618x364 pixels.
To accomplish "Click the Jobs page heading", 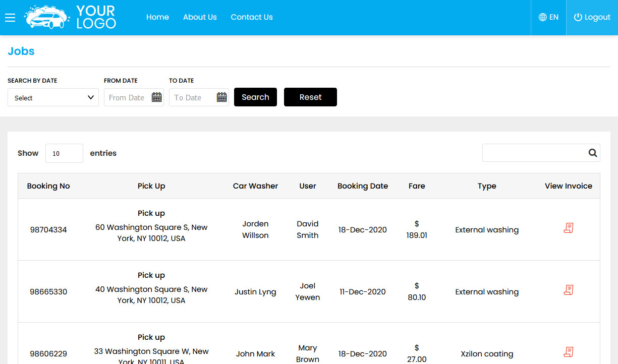I will point(21,51).
